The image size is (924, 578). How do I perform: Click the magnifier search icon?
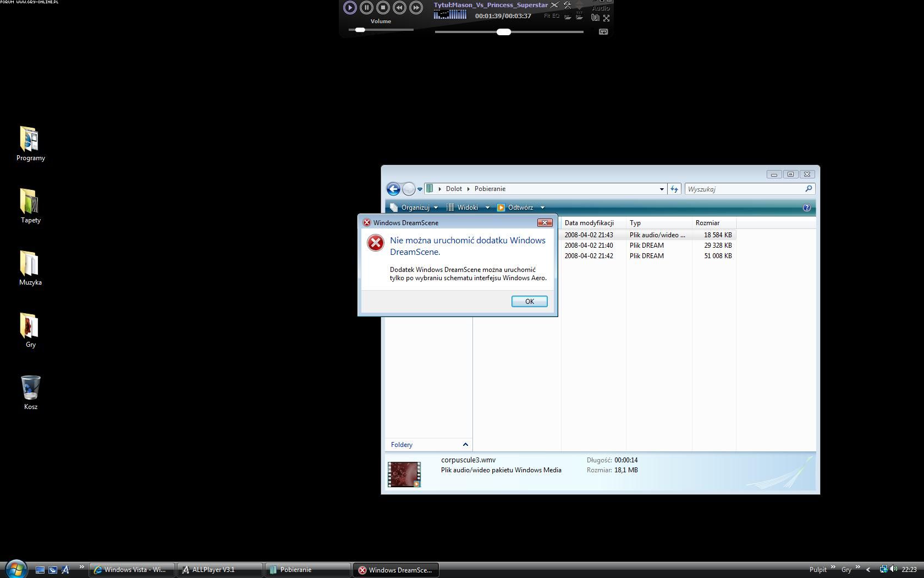pos(809,189)
